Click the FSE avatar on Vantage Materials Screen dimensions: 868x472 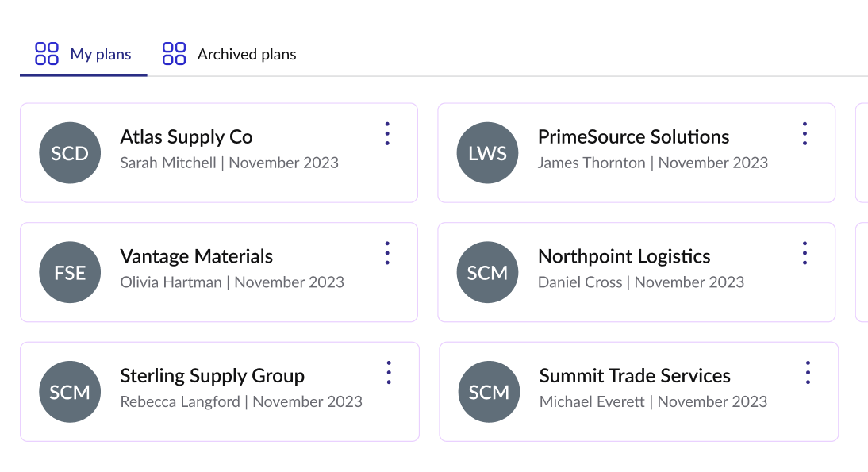pyautogui.click(x=70, y=273)
